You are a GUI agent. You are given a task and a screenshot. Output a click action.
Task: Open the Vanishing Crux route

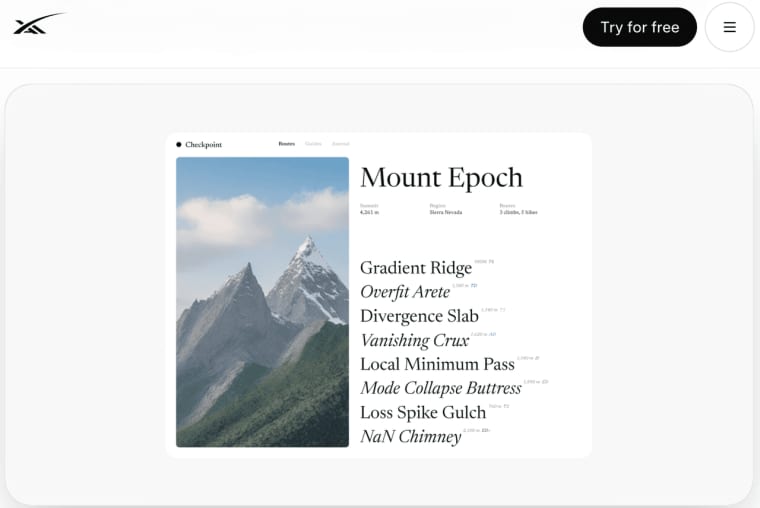coord(414,340)
